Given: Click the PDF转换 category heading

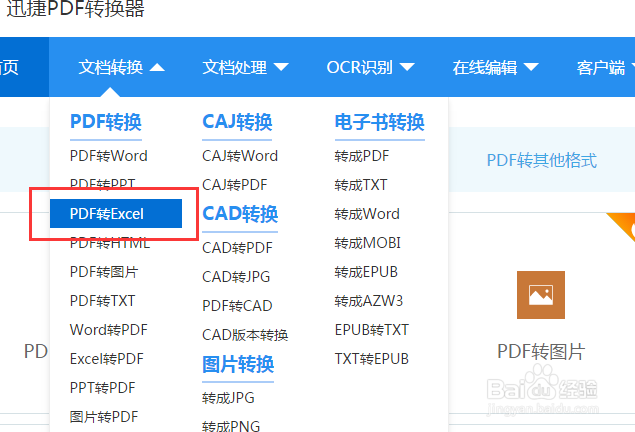Looking at the screenshot, I should click(106, 122).
